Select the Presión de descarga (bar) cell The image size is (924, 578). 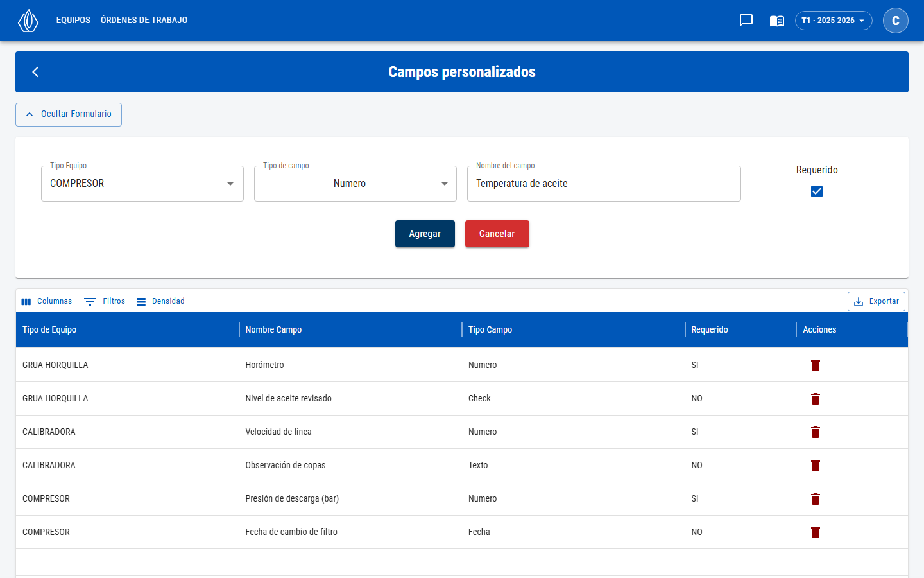click(x=350, y=498)
